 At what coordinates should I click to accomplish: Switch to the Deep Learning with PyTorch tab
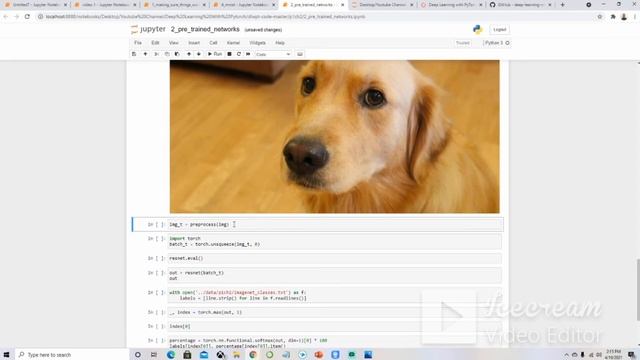pos(451,5)
